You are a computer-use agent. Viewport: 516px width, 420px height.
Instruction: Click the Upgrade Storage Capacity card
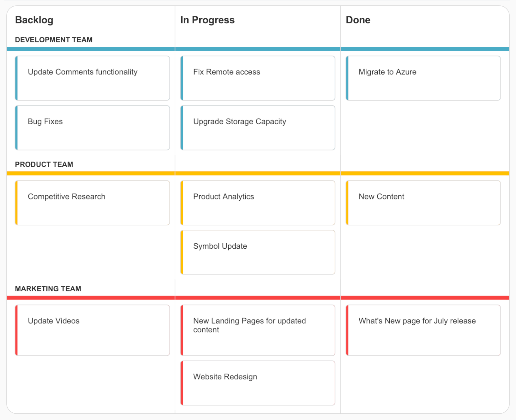click(x=258, y=127)
